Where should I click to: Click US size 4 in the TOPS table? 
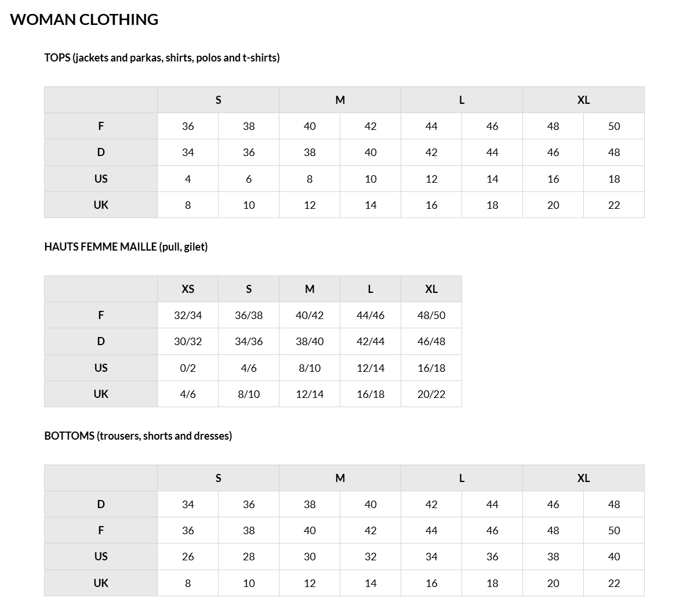[188, 179]
